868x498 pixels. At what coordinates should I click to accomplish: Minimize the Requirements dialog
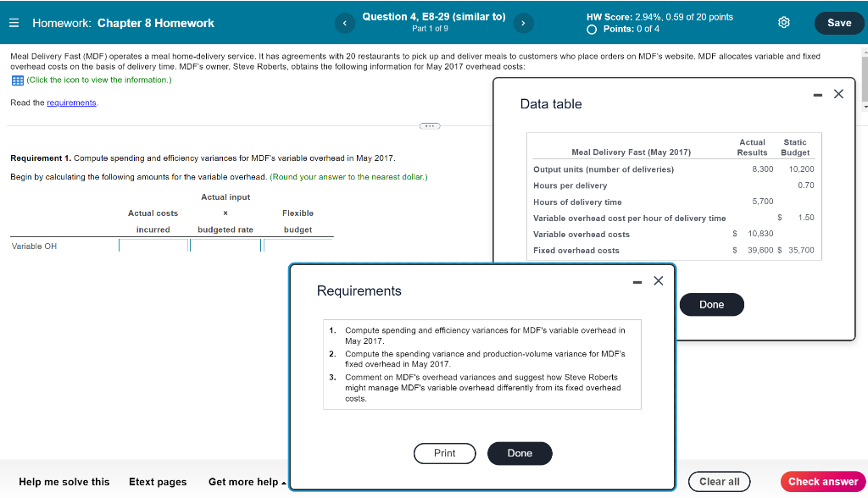click(x=637, y=282)
